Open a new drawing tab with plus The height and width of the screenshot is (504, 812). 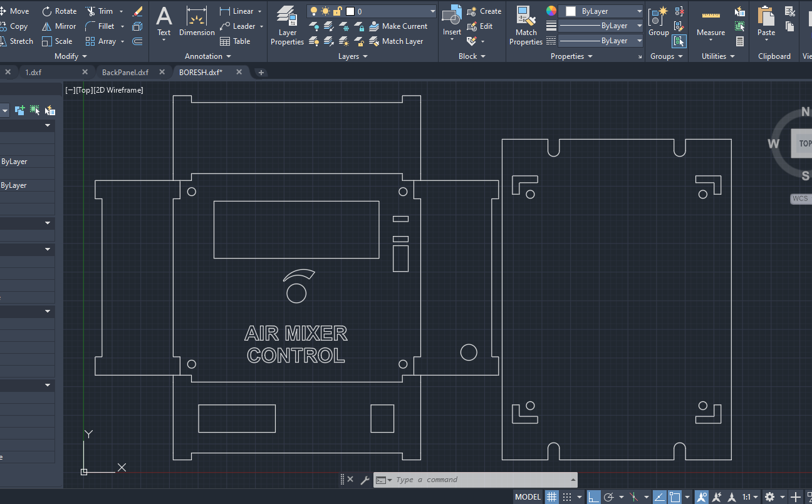pyautogui.click(x=261, y=73)
